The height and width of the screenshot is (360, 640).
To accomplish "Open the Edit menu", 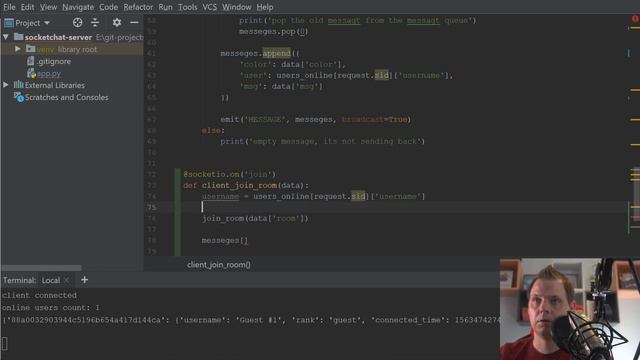I will pyautogui.click(x=27, y=7).
